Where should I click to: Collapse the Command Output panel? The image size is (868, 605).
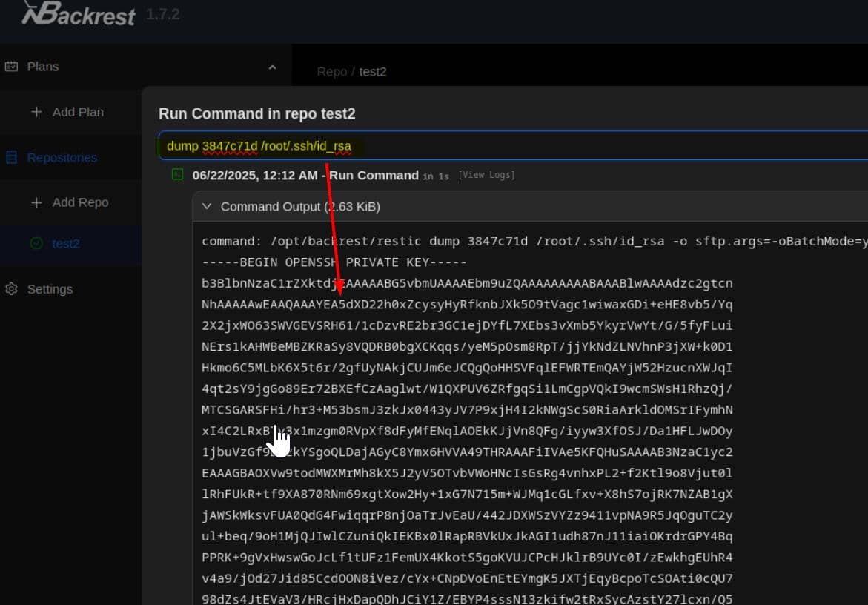click(x=207, y=207)
